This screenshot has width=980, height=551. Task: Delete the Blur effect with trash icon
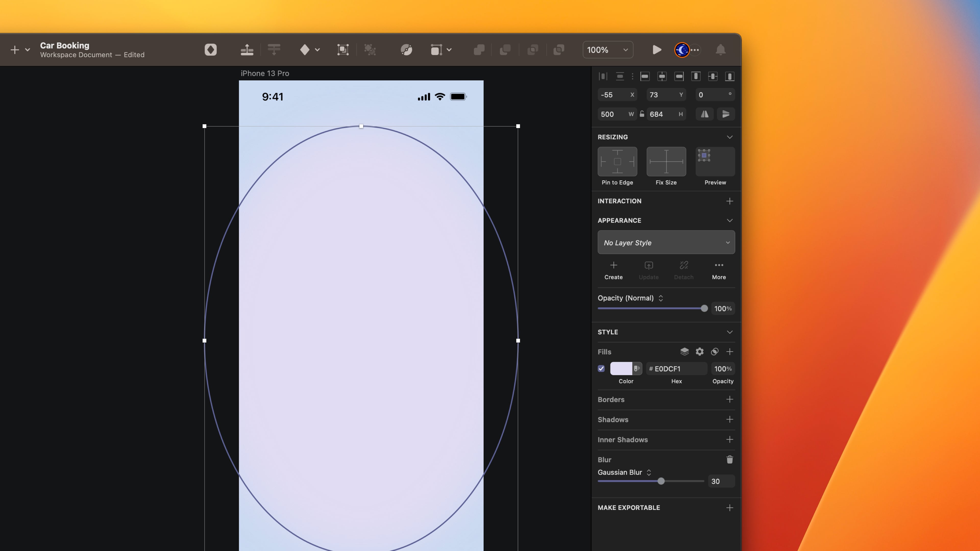pos(729,460)
